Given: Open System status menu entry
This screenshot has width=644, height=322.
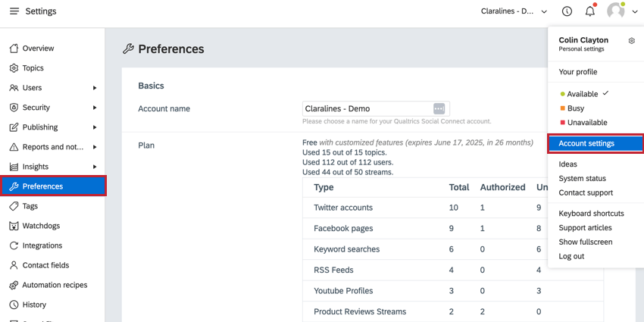Looking at the screenshot, I should 582,179.
